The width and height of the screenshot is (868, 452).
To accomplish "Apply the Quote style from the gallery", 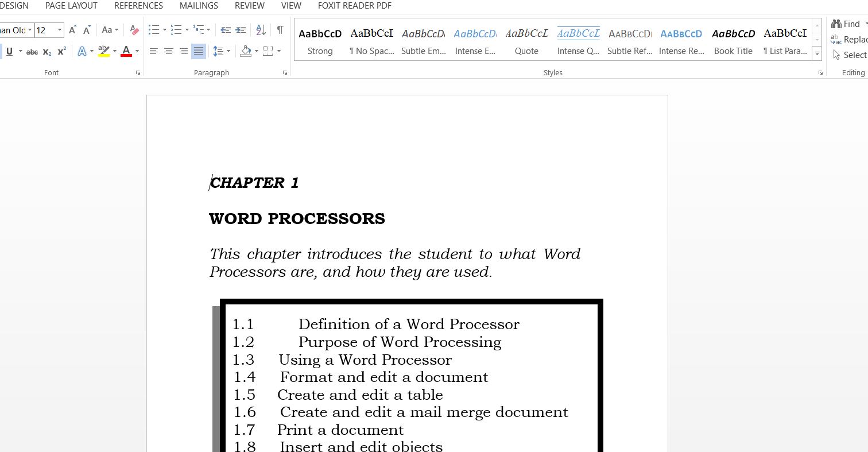I will (x=526, y=40).
